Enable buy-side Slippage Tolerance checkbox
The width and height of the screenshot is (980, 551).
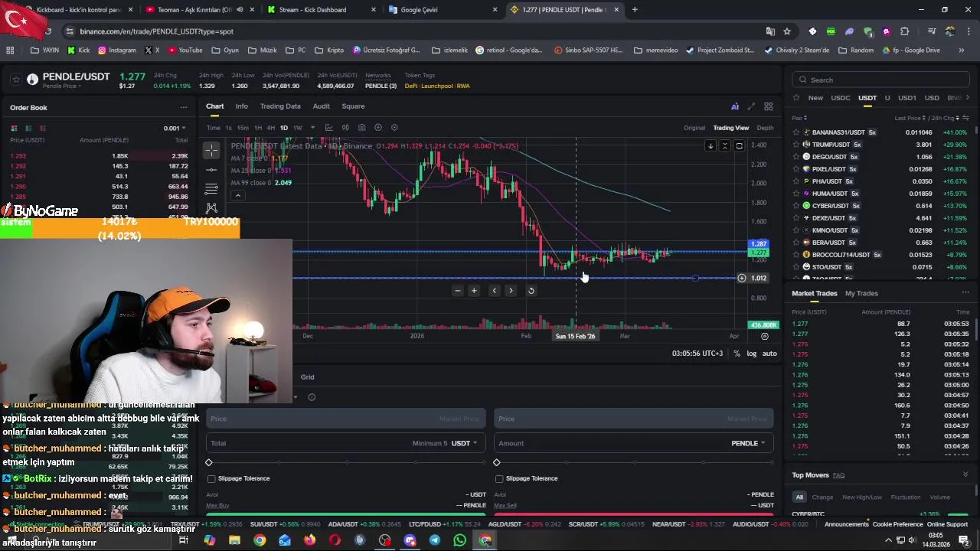click(211, 479)
